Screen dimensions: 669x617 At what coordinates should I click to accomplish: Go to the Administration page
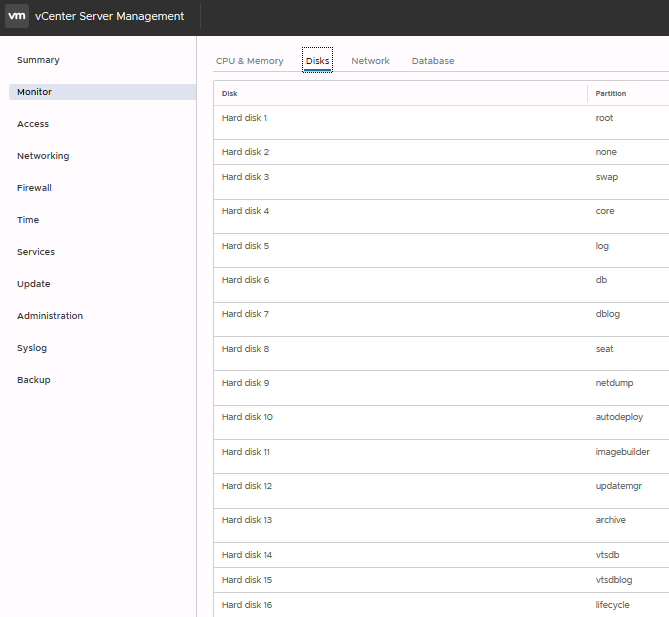(x=50, y=316)
